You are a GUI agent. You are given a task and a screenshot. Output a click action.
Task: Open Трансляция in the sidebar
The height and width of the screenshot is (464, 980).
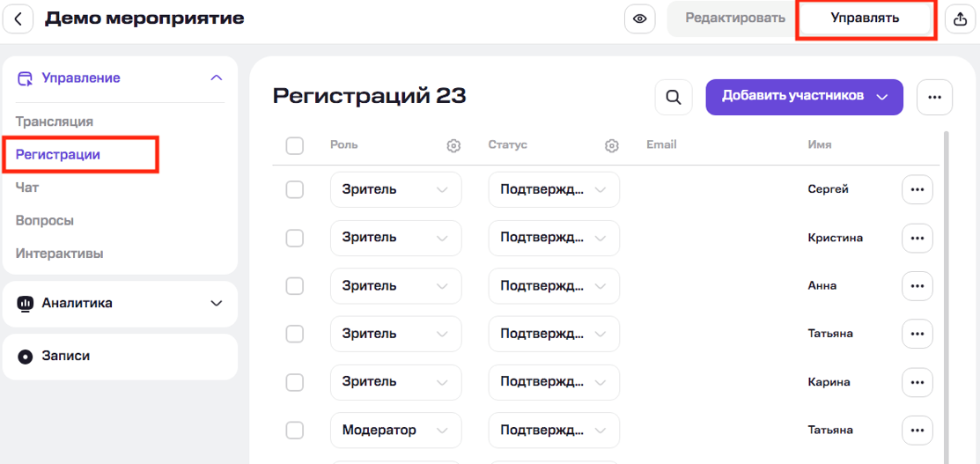55,122
